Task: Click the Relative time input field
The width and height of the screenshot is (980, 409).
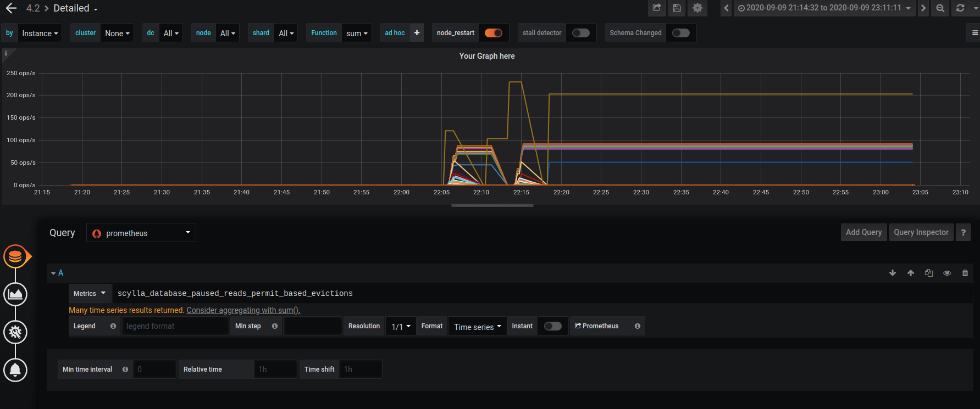Action: 275,369
